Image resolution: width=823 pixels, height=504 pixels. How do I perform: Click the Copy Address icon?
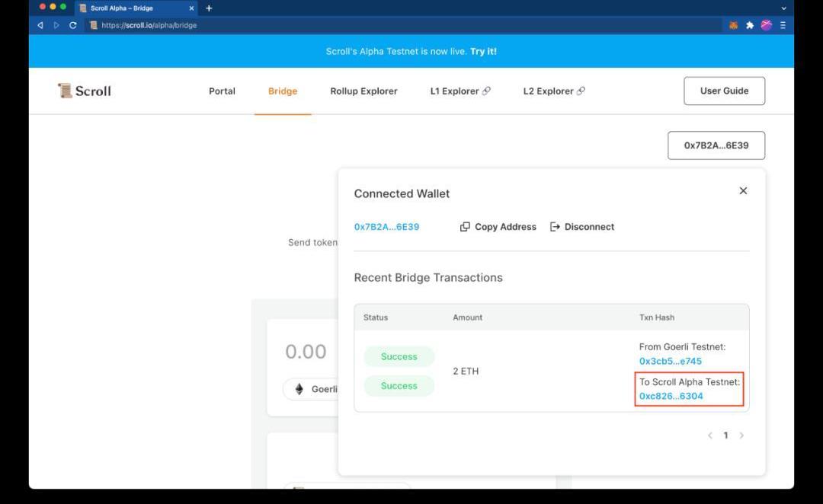[465, 227]
